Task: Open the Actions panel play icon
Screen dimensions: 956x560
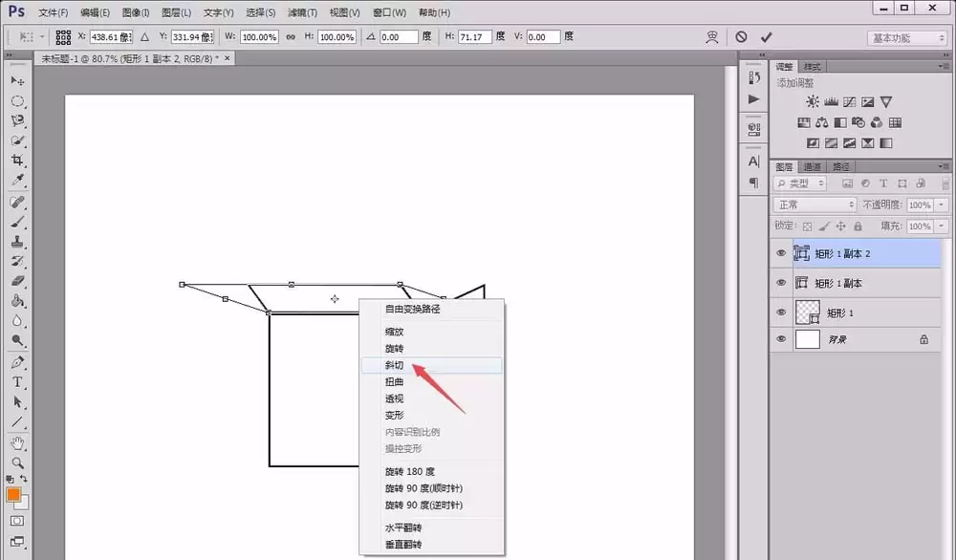Action: [754, 98]
